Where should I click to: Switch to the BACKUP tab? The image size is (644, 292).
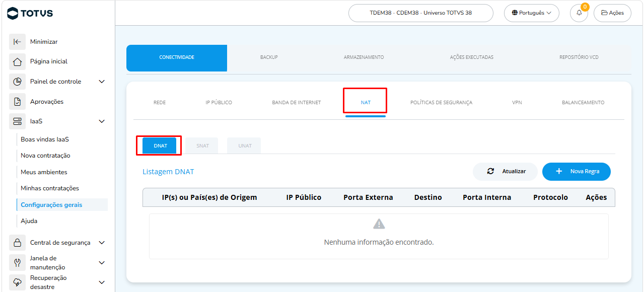coord(269,57)
